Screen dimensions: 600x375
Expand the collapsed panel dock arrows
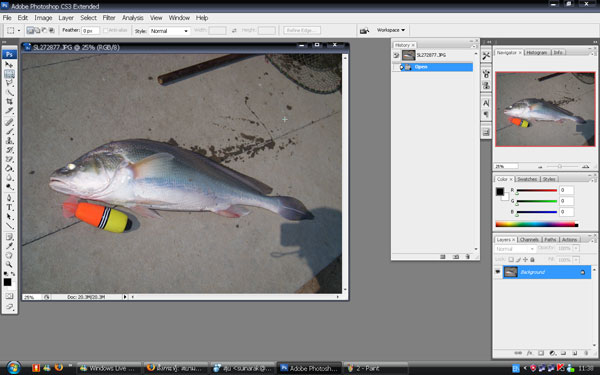[489, 42]
